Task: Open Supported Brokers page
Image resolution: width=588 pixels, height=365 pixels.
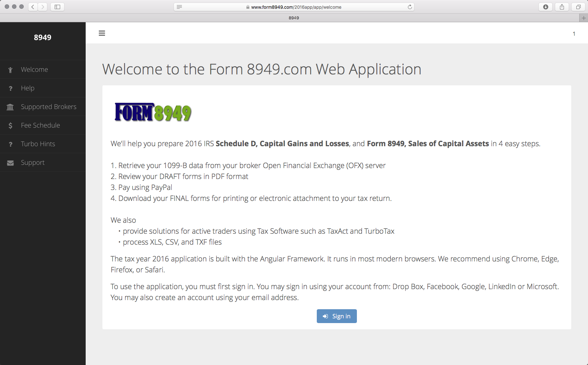Action: 43,107
